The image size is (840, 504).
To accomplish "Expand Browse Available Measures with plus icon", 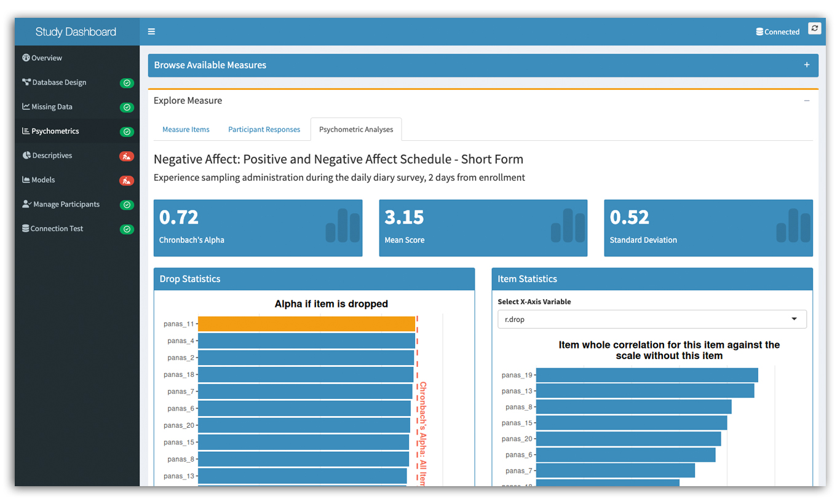I will tap(807, 65).
